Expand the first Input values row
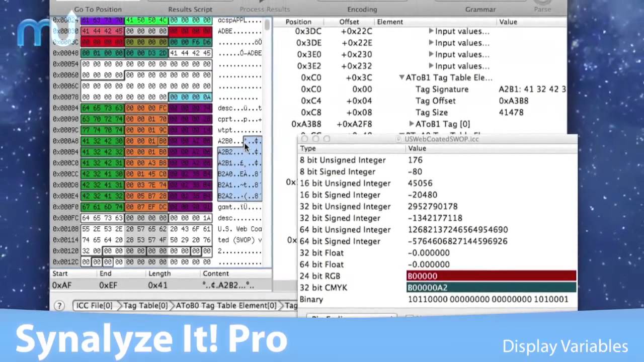This screenshot has width=644, height=362. [431, 31]
